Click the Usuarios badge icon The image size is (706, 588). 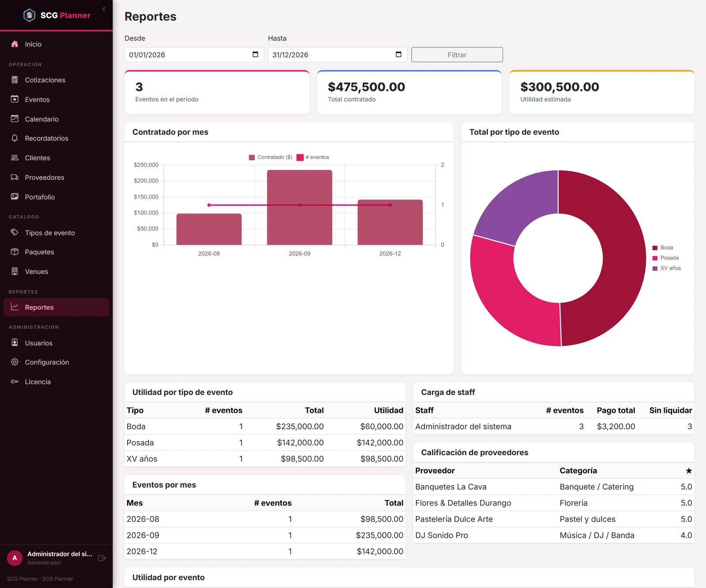(15, 343)
